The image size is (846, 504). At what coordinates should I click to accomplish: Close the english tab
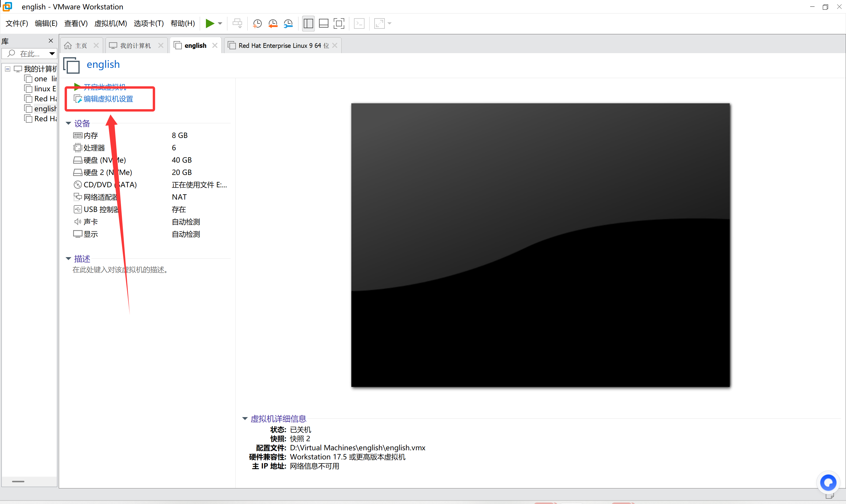point(215,45)
